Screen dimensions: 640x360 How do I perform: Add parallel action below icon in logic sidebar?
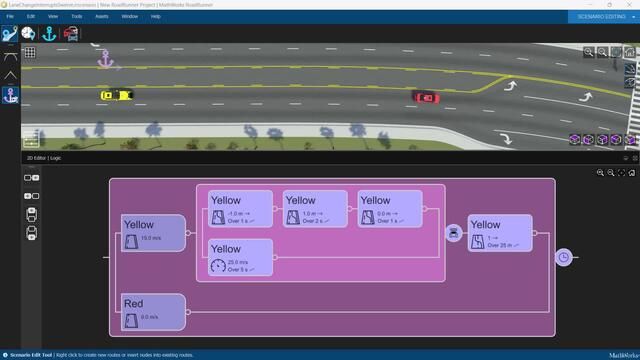coord(31,233)
